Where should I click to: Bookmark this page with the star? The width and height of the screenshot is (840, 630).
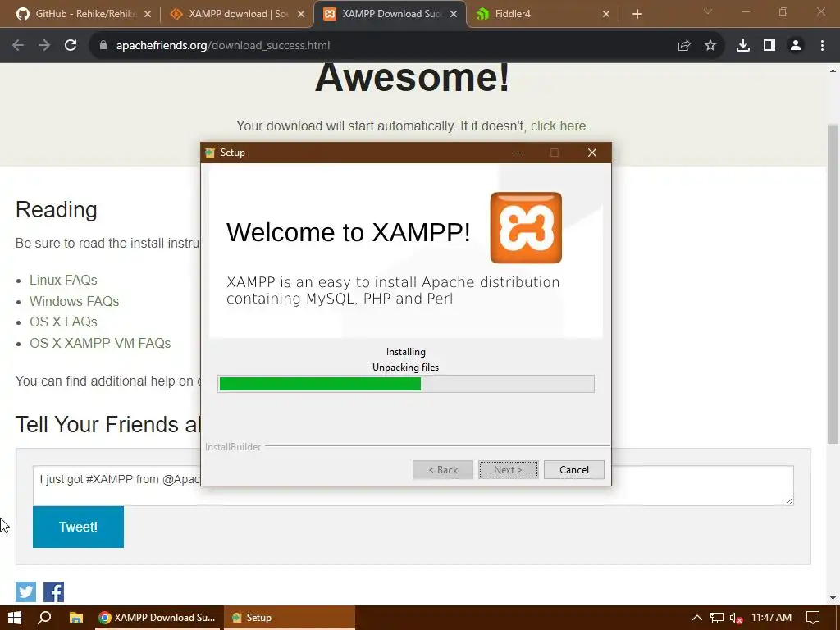pyautogui.click(x=710, y=46)
